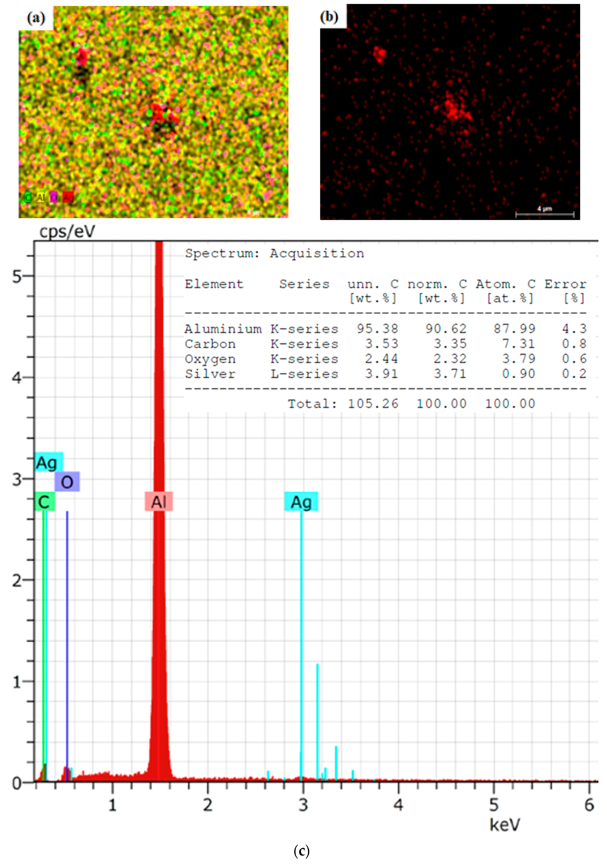This screenshot has width=607, height=868.
Task: Select the cyan Ag label near 3 keV
Action: [301, 502]
